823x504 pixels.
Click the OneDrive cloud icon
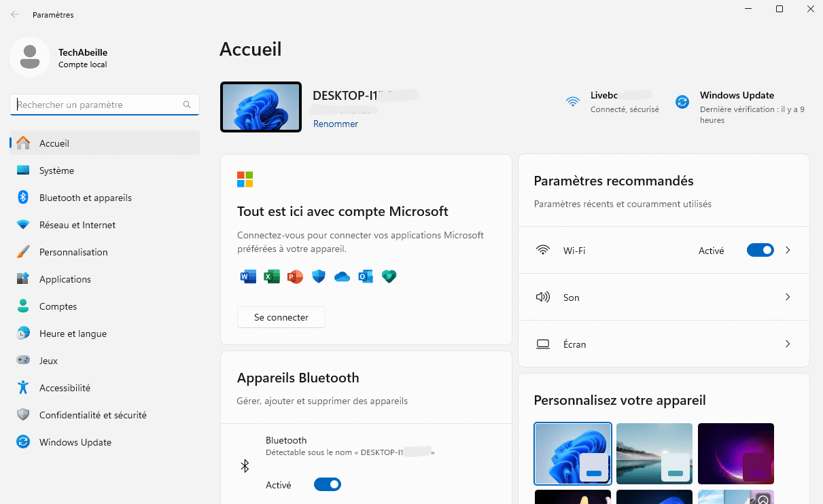coord(342,276)
